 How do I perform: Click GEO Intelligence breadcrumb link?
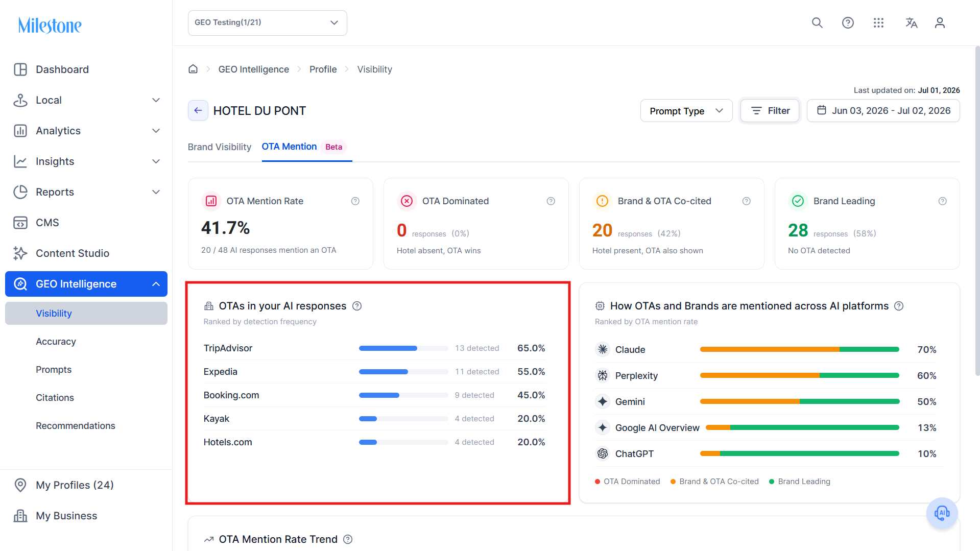click(254, 69)
